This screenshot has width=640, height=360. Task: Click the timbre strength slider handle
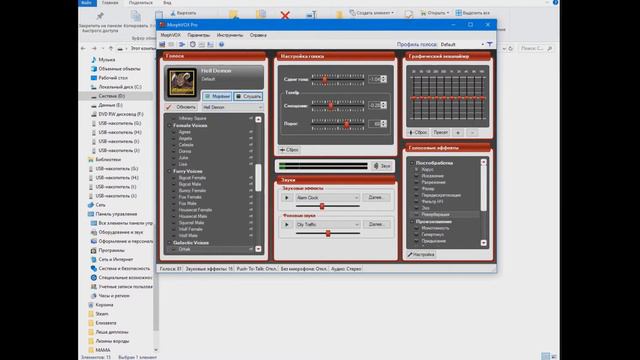pos(347,124)
